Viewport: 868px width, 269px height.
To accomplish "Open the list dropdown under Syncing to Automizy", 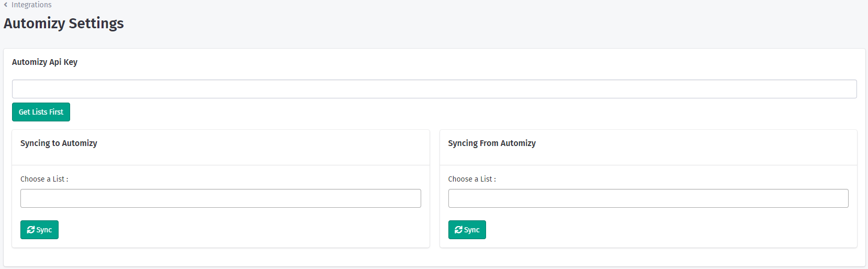I will [x=220, y=198].
